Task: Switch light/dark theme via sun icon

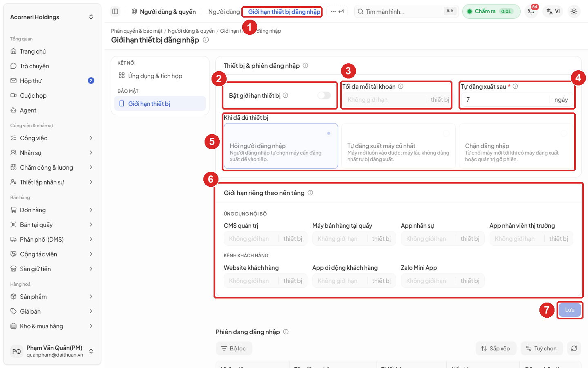Action: coord(574,11)
